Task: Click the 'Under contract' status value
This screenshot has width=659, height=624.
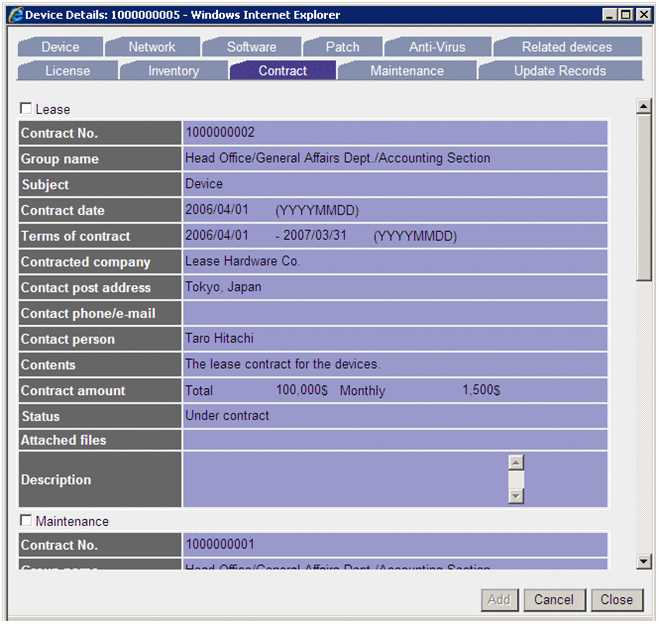Action: coord(227,416)
